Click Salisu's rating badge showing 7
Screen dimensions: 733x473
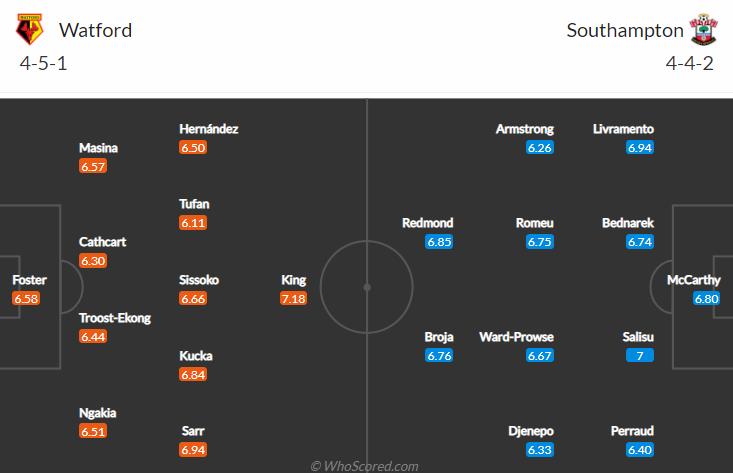(x=639, y=355)
